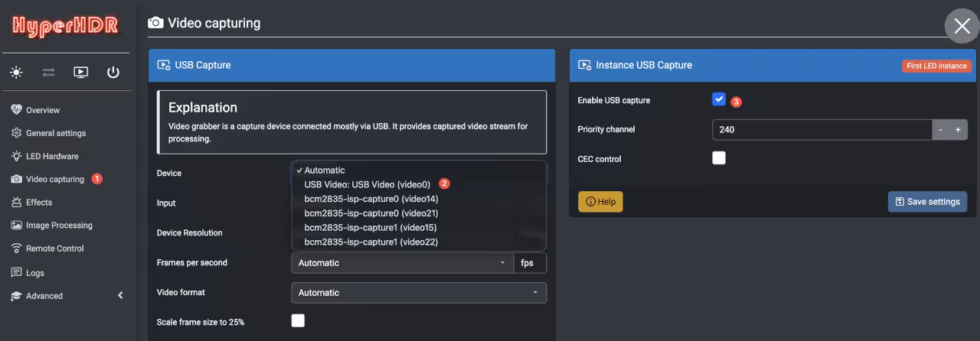This screenshot has height=341, width=980.
Task: Click the picture icon beside Image Processing
Action: (17, 225)
